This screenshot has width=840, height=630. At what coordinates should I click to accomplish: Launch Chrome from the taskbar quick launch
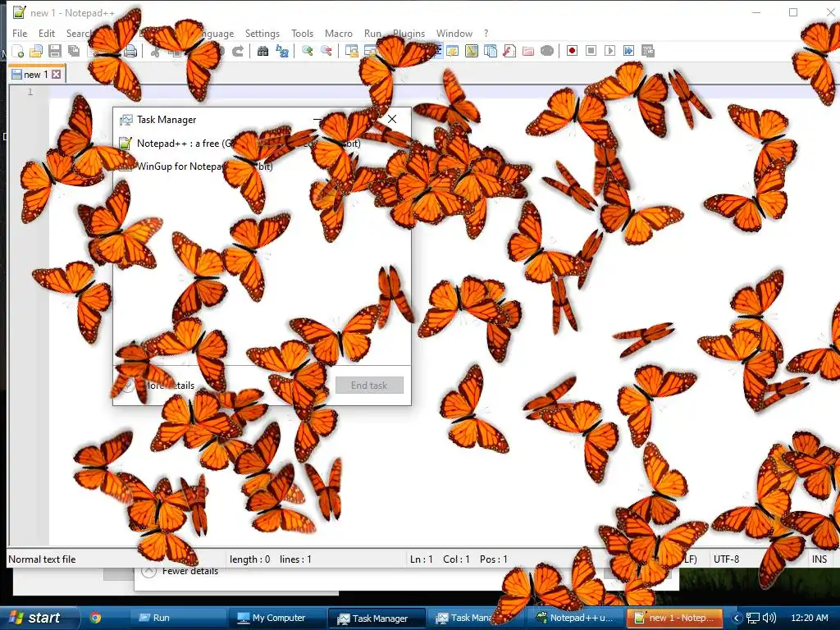(x=95, y=618)
